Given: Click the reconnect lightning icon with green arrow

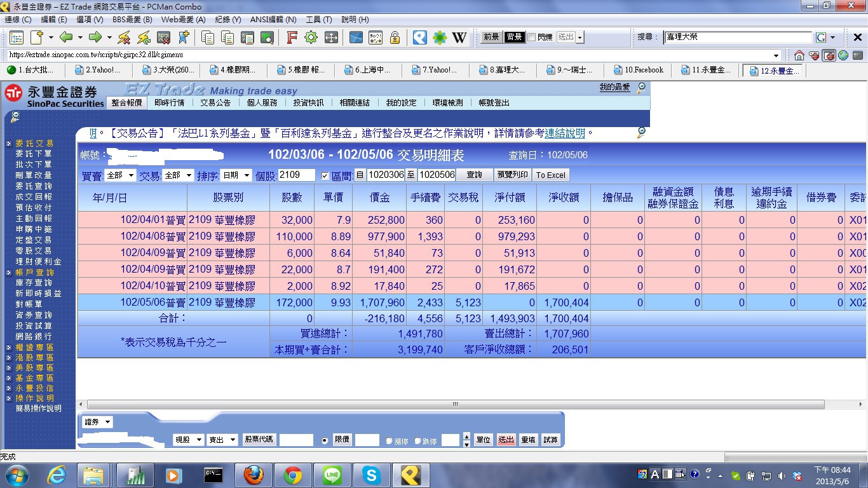Looking at the screenshot, I should click(x=144, y=37).
